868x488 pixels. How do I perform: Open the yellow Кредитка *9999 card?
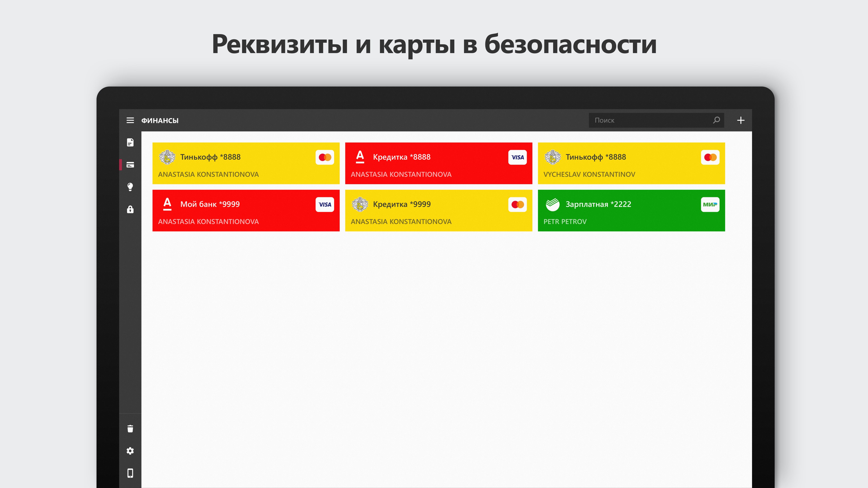coord(438,211)
